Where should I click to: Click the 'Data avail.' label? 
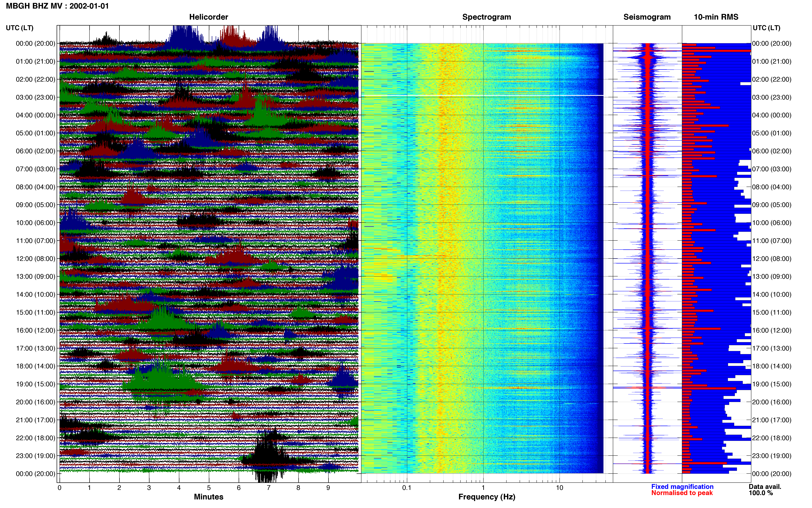click(x=765, y=486)
